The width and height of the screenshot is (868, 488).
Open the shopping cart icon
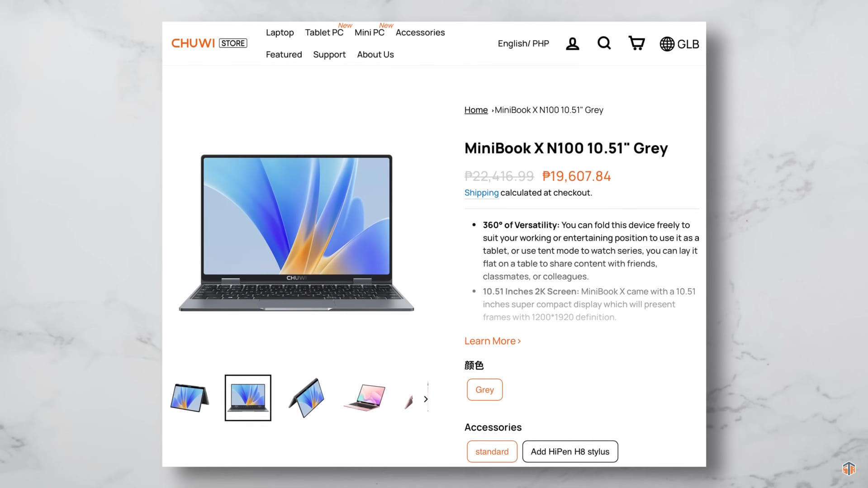pos(636,43)
